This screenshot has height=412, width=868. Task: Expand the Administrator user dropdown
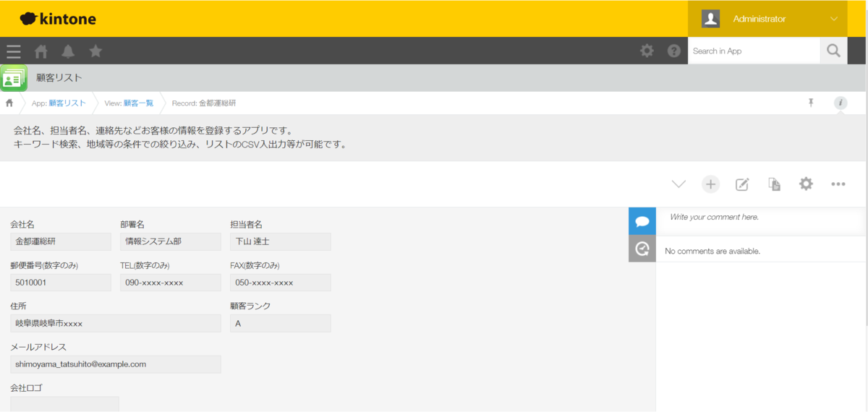tap(834, 19)
